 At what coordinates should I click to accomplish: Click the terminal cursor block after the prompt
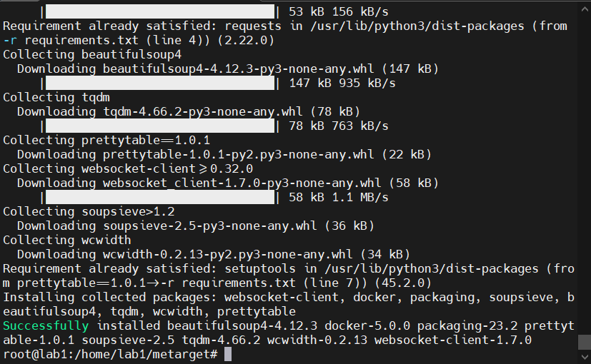(228, 354)
